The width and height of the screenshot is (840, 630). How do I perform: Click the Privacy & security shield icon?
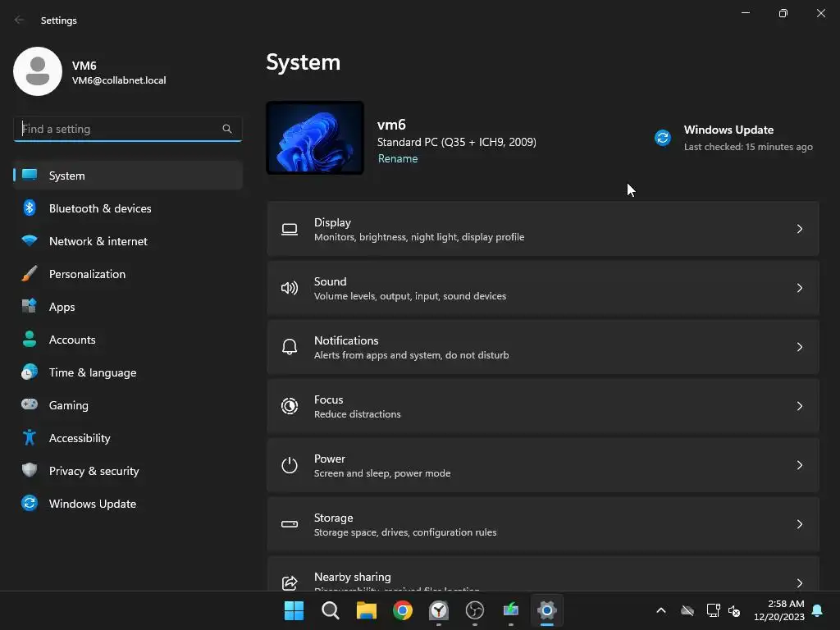pos(30,470)
